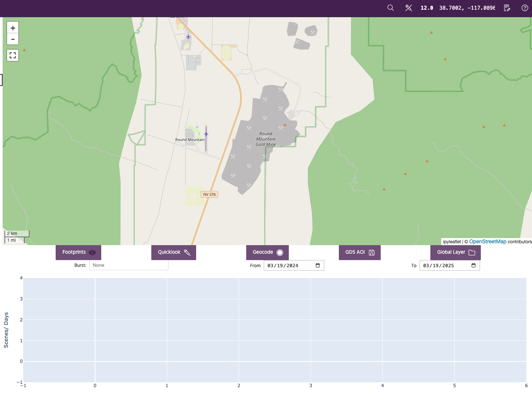Open the To date calendar picker
The width and height of the screenshot is (532, 395).
[x=473, y=265]
